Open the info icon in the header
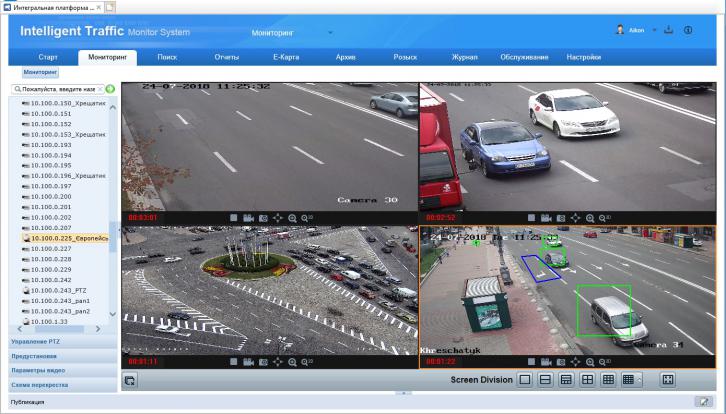The height and width of the screenshot is (414, 726). 688,30
